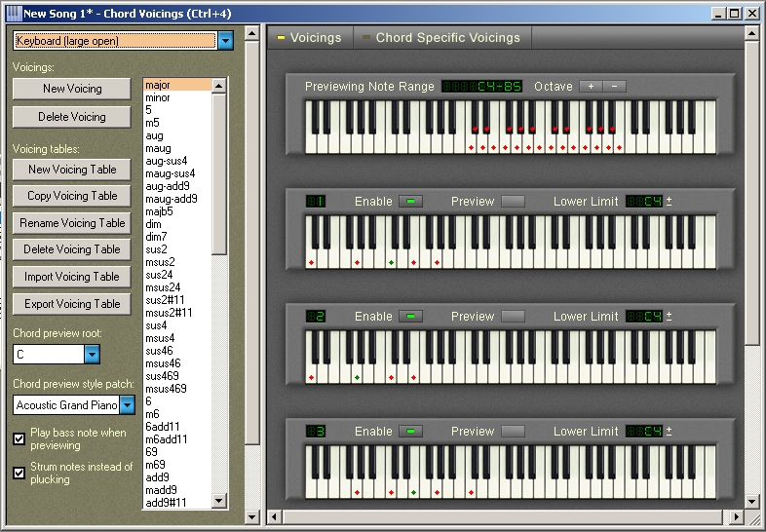Screen dimensions: 766x532
Task: Click Export Voicing Table button
Action: (72, 304)
